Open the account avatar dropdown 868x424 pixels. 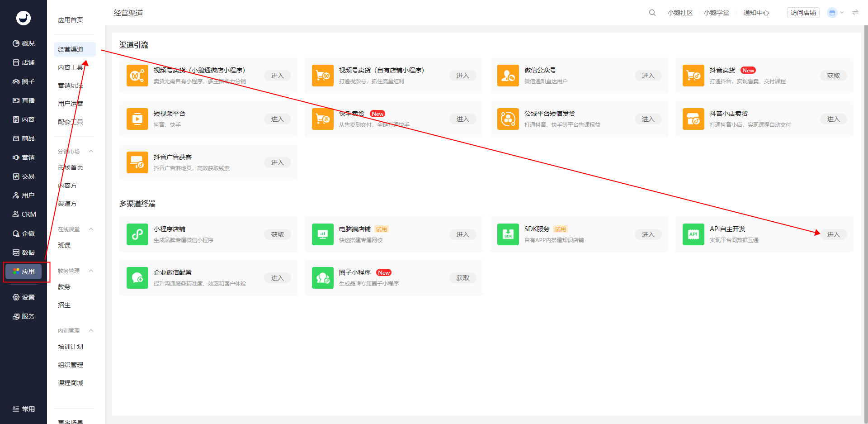[x=835, y=13]
